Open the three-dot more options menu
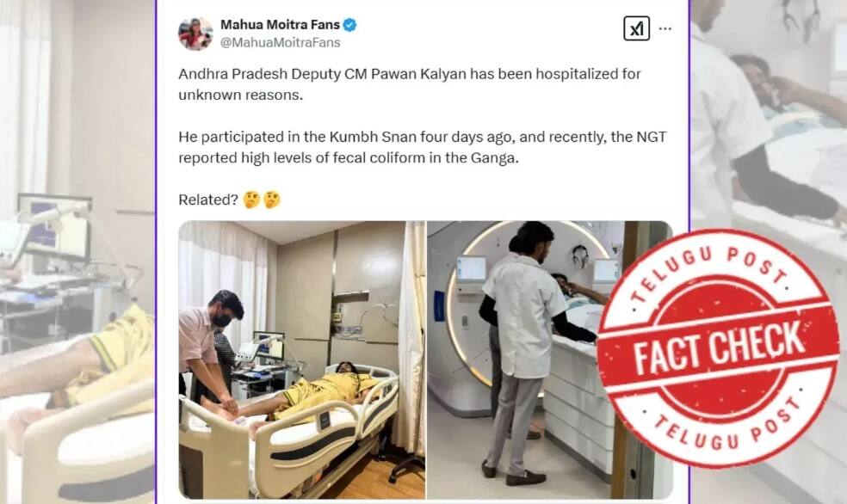 click(665, 28)
